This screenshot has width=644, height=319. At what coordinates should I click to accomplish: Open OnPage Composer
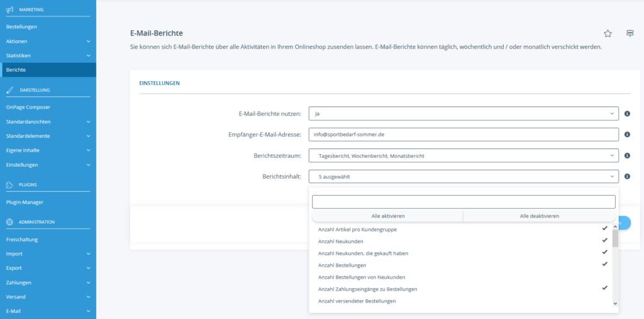[28, 108]
